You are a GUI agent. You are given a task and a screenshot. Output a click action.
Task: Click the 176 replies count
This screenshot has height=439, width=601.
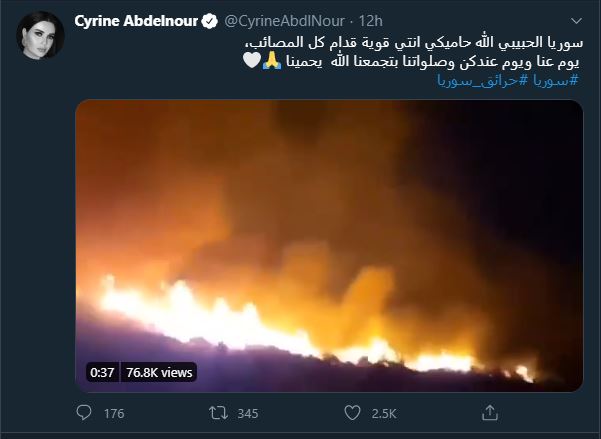tap(114, 413)
